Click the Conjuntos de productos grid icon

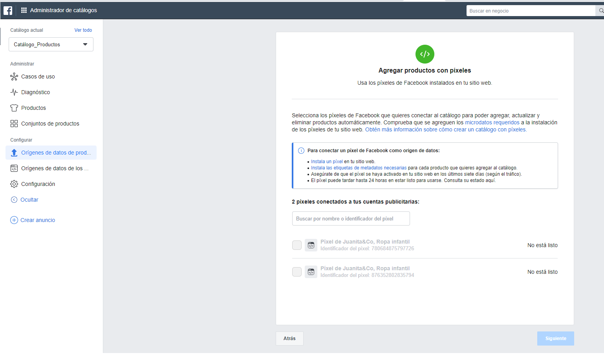(14, 124)
